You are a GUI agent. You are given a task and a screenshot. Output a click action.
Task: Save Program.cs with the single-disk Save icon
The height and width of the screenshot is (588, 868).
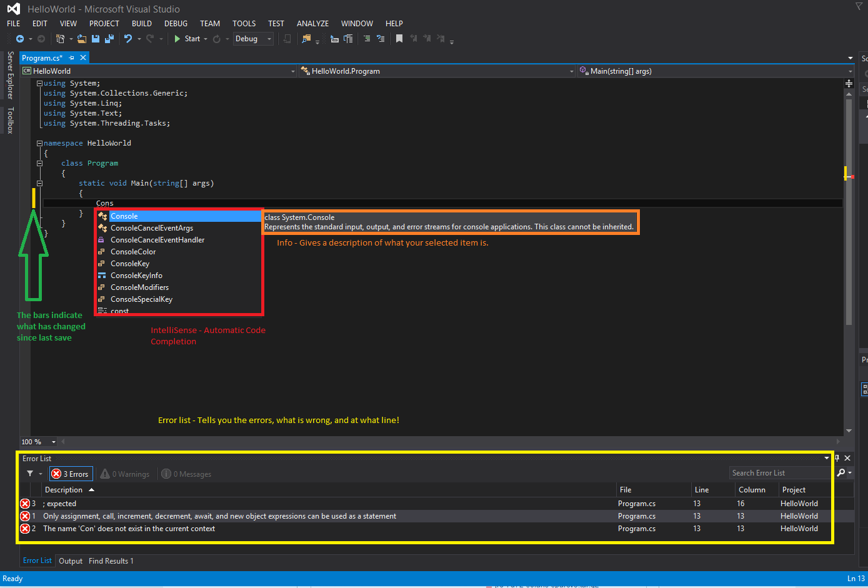point(96,39)
